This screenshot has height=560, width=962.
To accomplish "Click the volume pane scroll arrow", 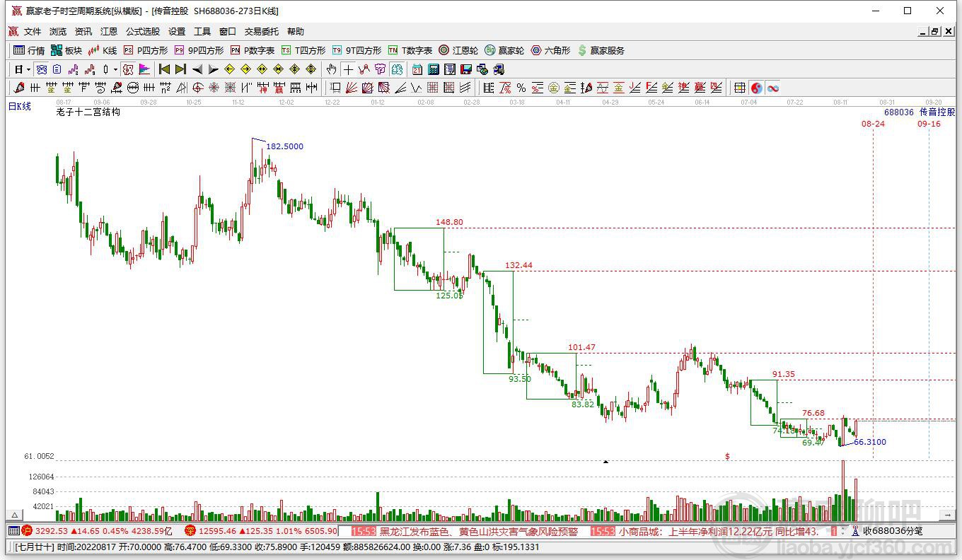I will [947, 515].
